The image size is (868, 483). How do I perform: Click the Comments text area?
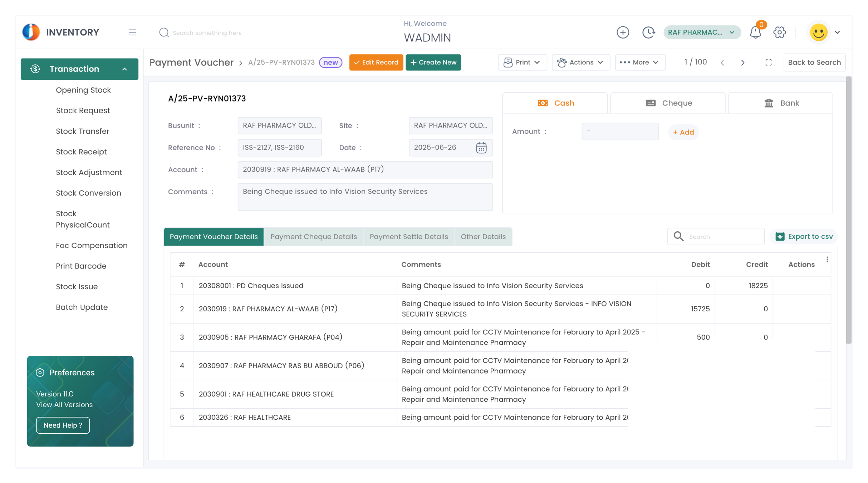365,197
